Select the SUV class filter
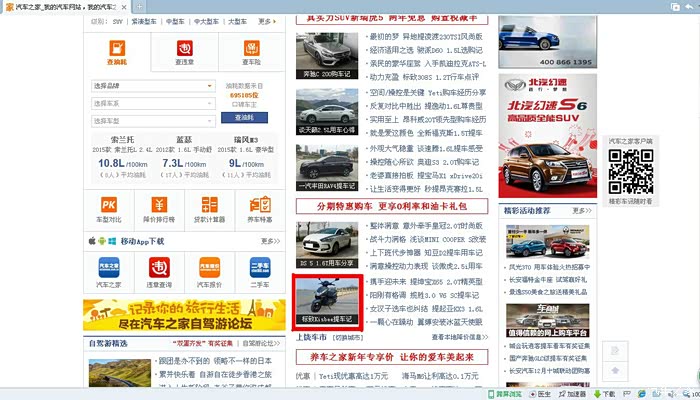This screenshot has height=400, width=700. [118, 21]
